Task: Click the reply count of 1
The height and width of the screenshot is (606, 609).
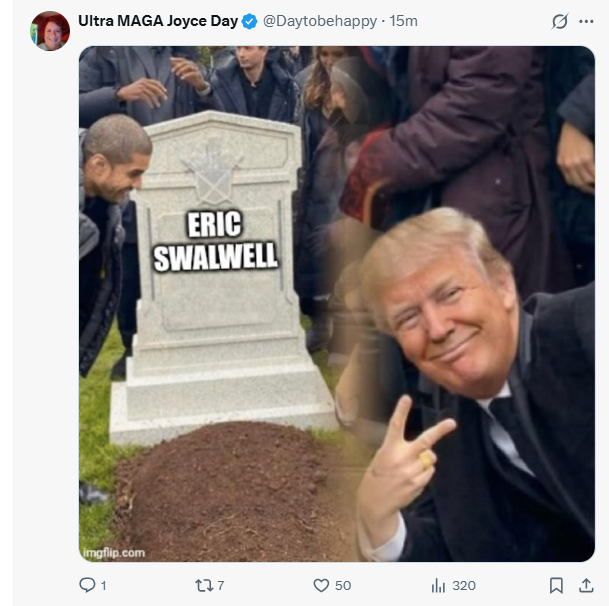Action: [x=103, y=585]
